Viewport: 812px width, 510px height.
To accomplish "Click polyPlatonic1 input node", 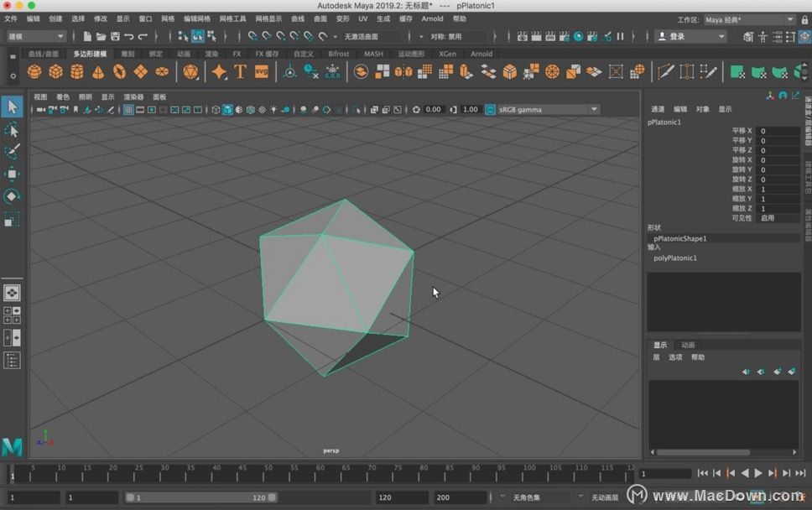I will tap(675, 258).
